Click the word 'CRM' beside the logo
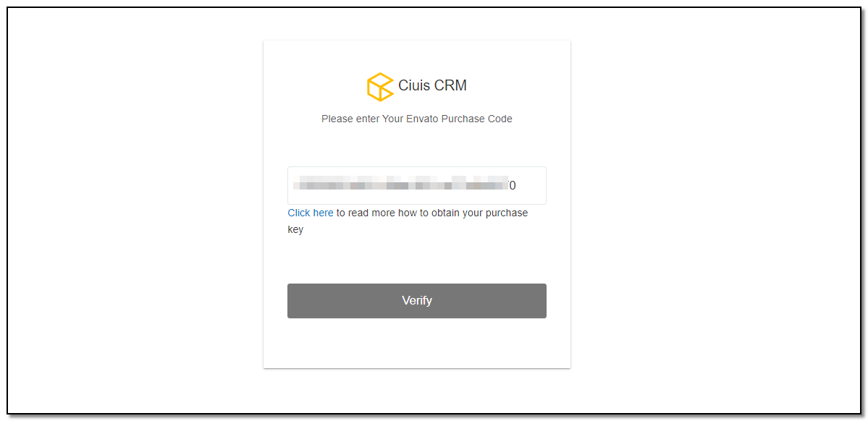868x421 pixels. [x=450, y=86]
